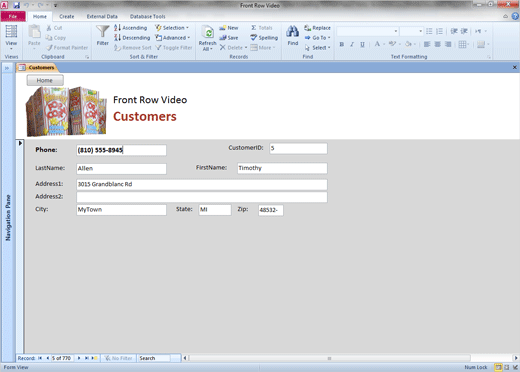Switch to the Database Tools tab

pos(148,16)
